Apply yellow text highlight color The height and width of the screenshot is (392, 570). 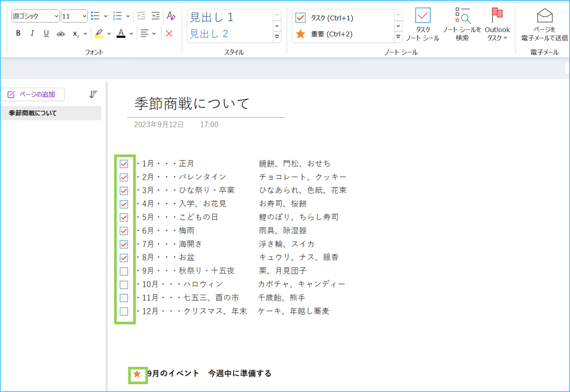(x=99, y=33)
